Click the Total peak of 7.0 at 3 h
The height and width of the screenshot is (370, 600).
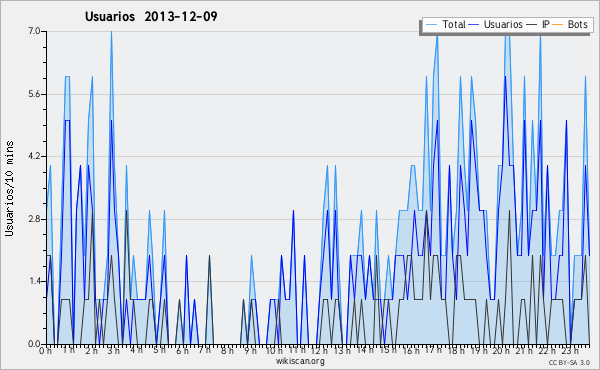(x=111, y=32)
